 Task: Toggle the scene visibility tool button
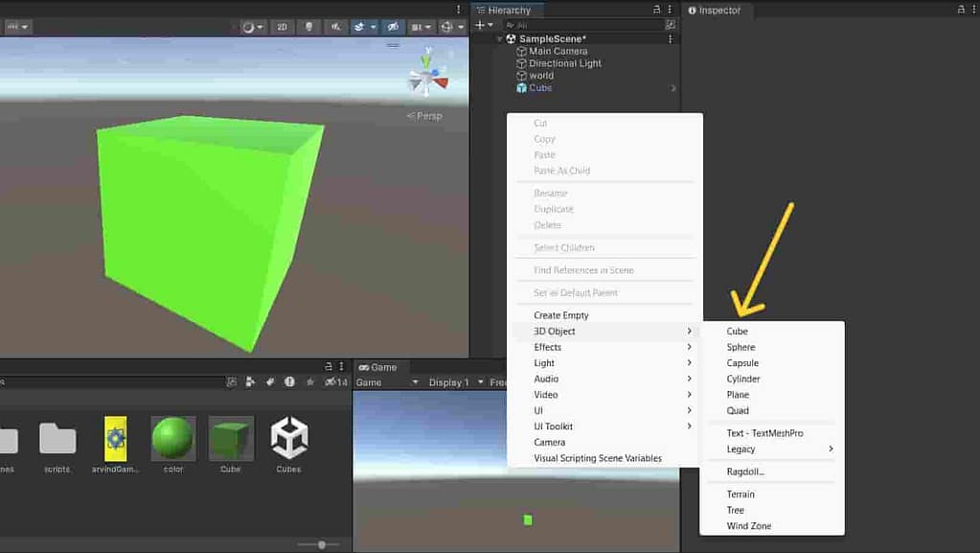(x=393, y=26)
